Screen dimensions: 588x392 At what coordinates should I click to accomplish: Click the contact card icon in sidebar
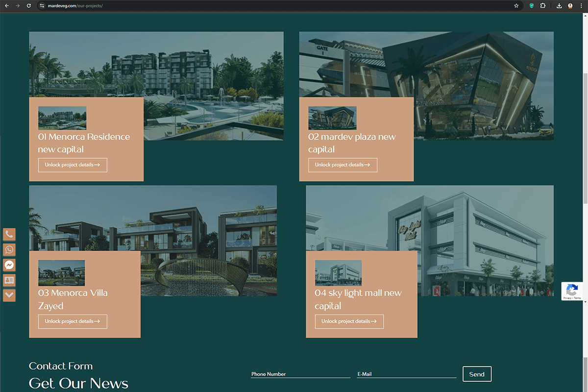9,280
